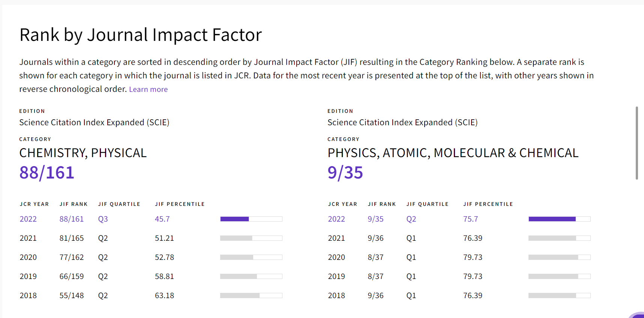Click 9/35 JIF rank in 2022 row
The image size is (644, 318).
coord(375,219)
